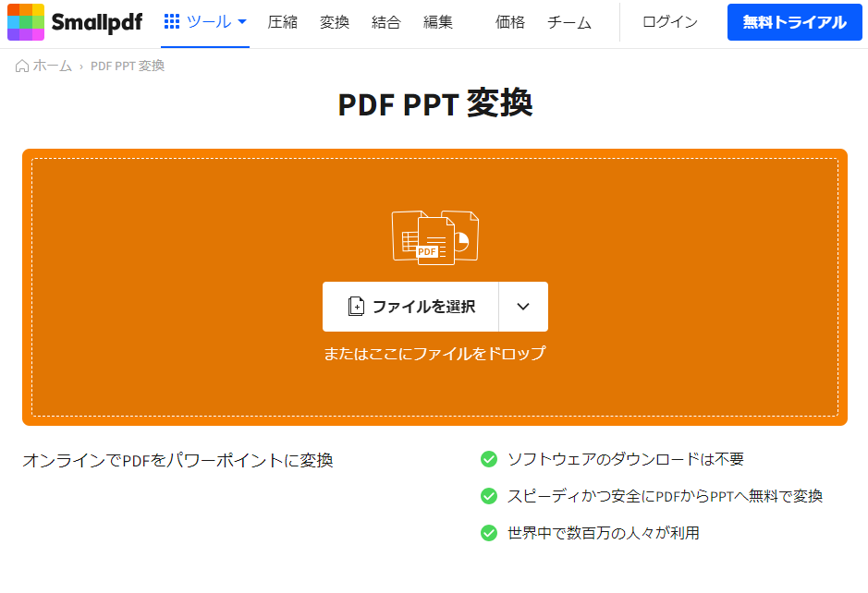The height and width of the screenshot is (593, 868).
Task: Click the PDF PPT 変換 heading
Action: (435, 103)
